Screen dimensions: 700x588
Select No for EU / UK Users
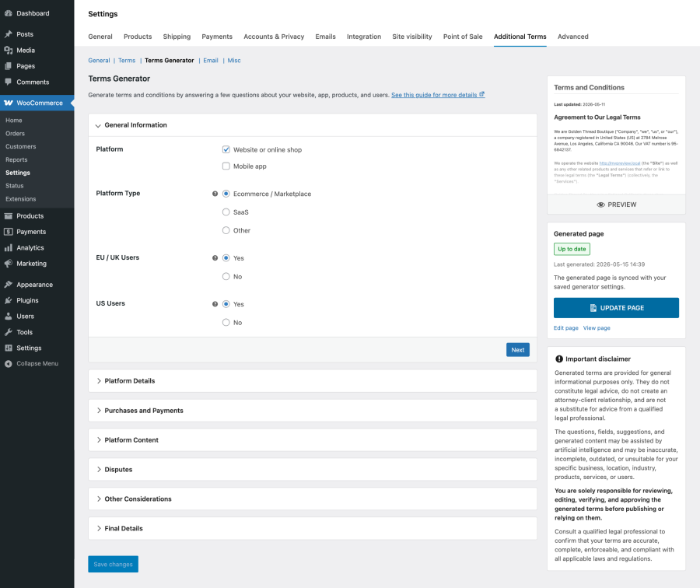(x=226, y=277)
